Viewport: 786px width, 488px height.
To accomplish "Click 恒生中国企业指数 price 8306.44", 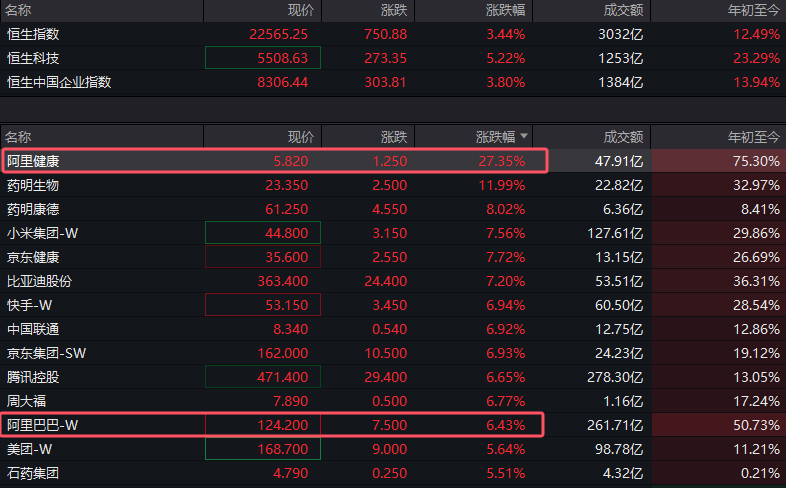I will pyautogui.click(x=283, y=82).
